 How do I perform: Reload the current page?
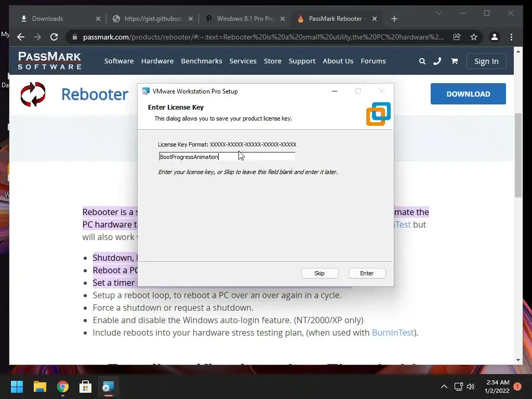click(54, 37)
